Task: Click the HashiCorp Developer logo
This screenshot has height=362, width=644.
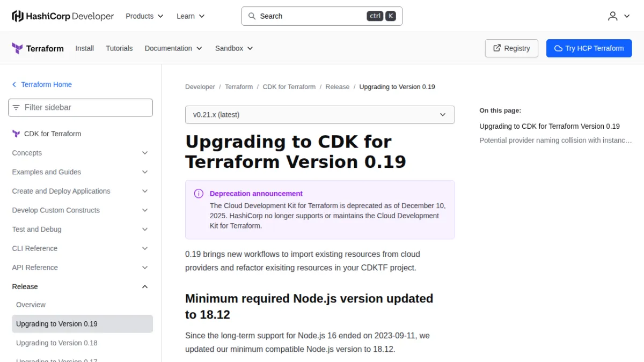Action: pos(63,16)
